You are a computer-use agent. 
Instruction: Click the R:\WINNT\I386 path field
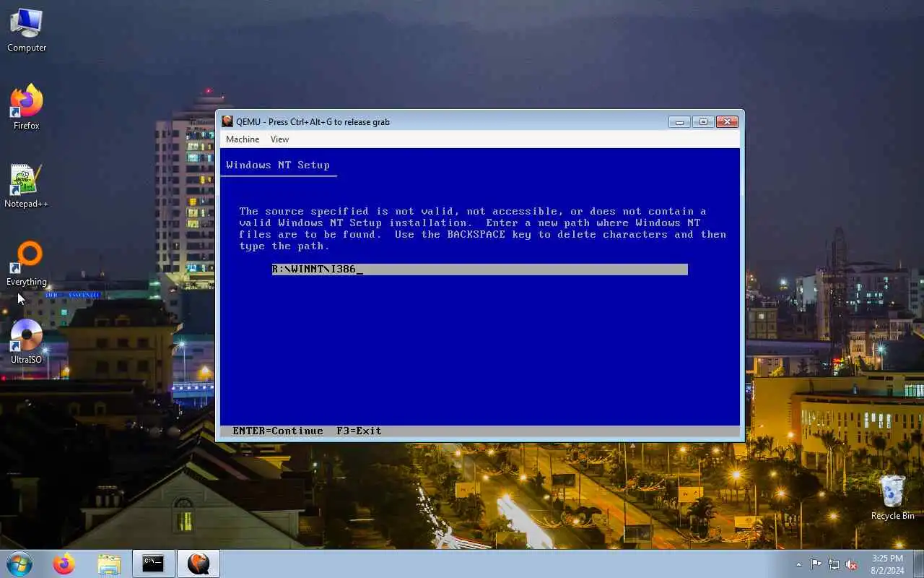479,269
